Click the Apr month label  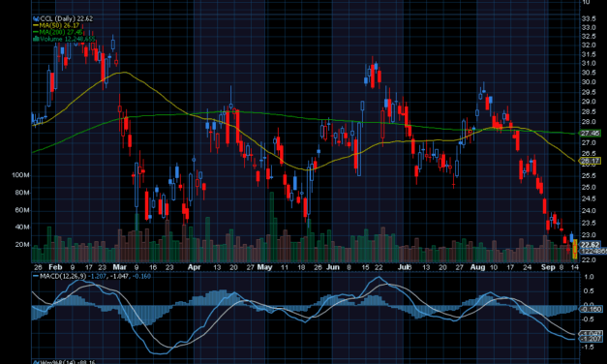pos(194,267)
